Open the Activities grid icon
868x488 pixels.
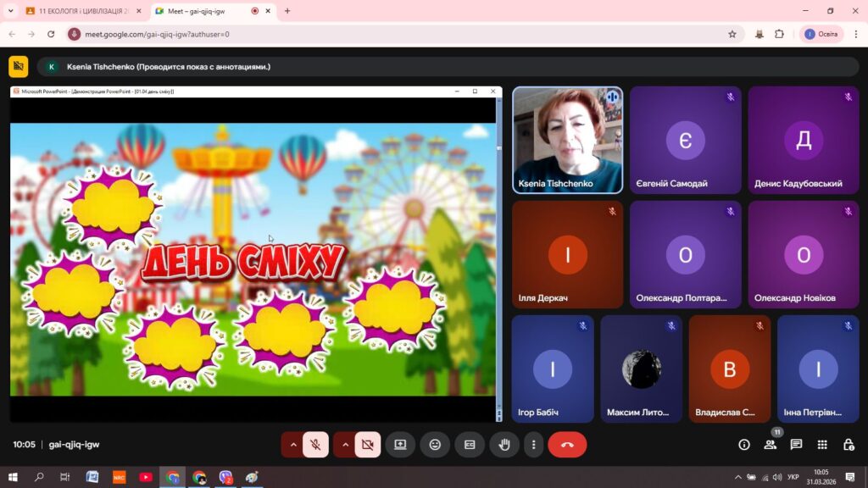822,445
